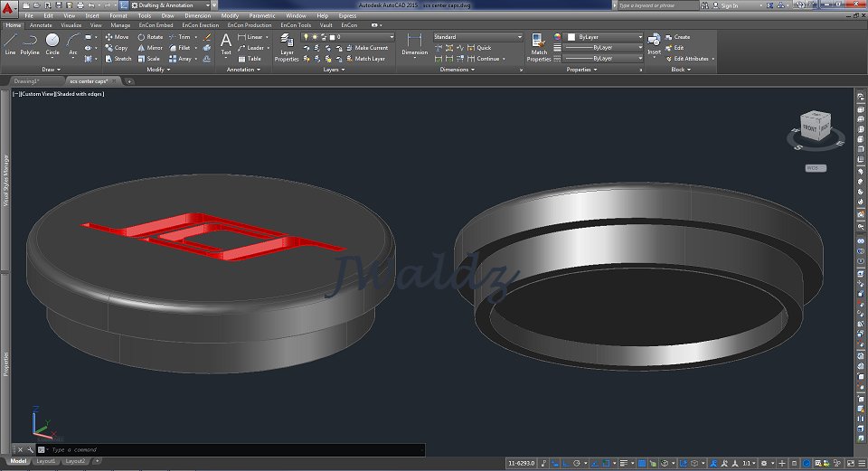Open the layer selection dropdown
Image resolution: width=868 pixels, height=471 pixels.
347,37
